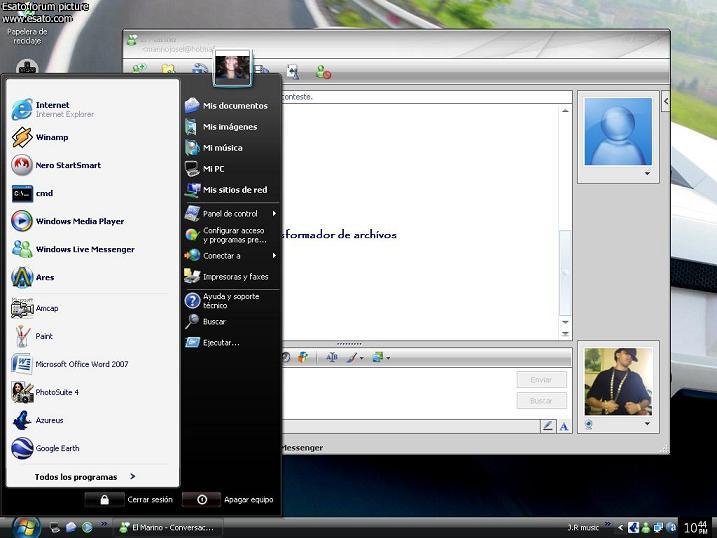Click the Messenger message input area
The image size is (717, 538).
tap(398, 393)
